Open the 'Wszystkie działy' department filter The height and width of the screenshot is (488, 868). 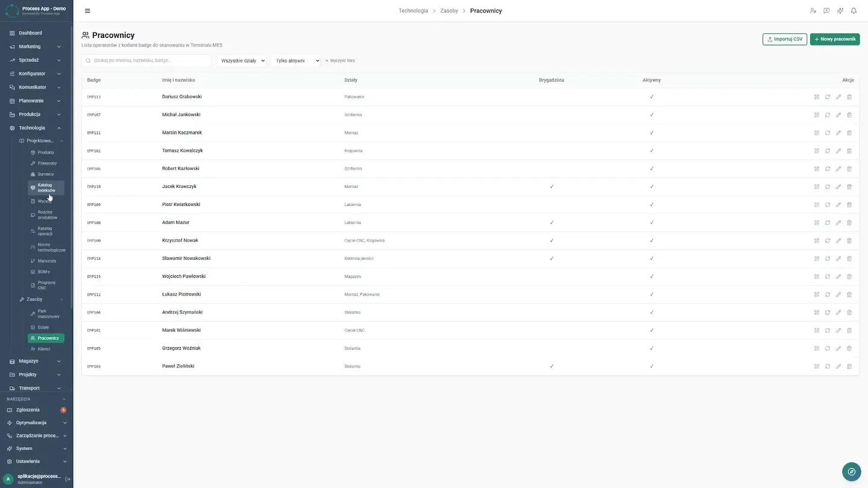point(241,61)
